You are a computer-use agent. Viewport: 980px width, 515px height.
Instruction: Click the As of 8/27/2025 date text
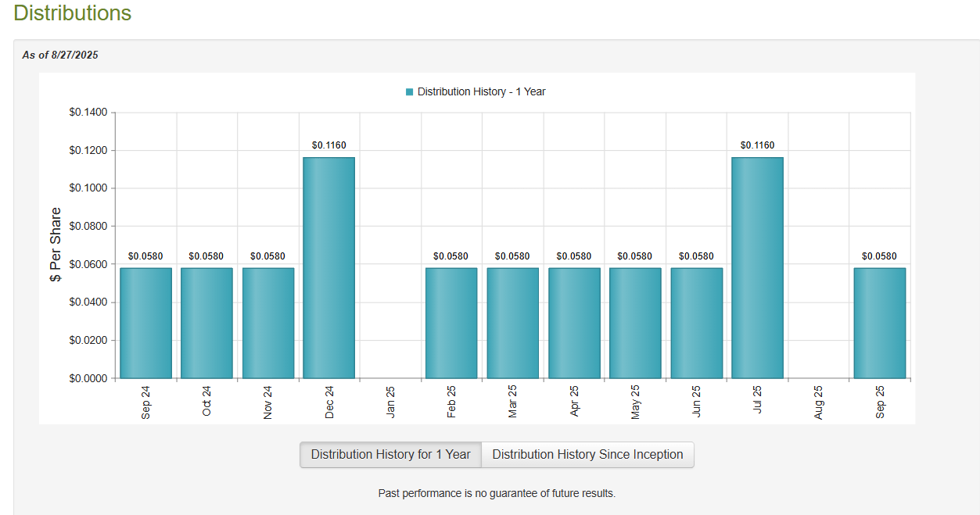pos(60,55)
